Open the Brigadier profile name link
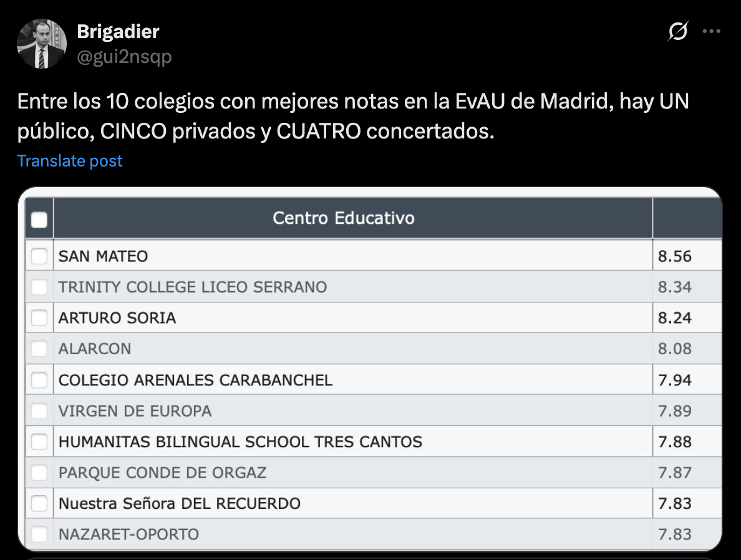This screenshot has width=741, height=560. tap(118, 31)
